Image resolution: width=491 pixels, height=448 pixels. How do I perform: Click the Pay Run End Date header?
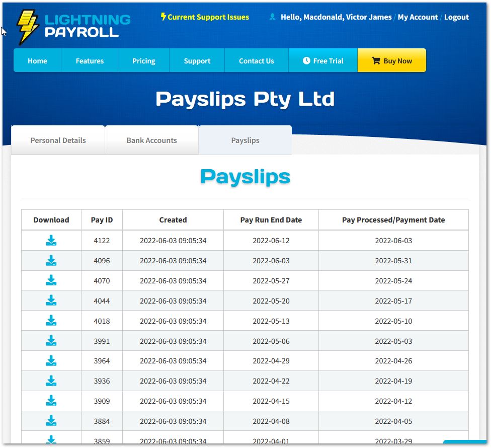pos(271,220)
